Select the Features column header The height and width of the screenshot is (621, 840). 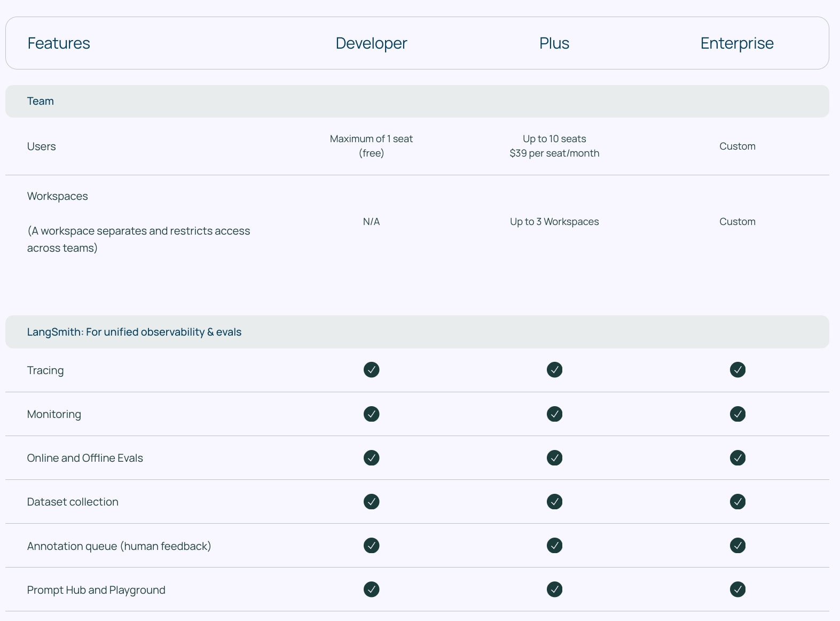click(59, 43)
